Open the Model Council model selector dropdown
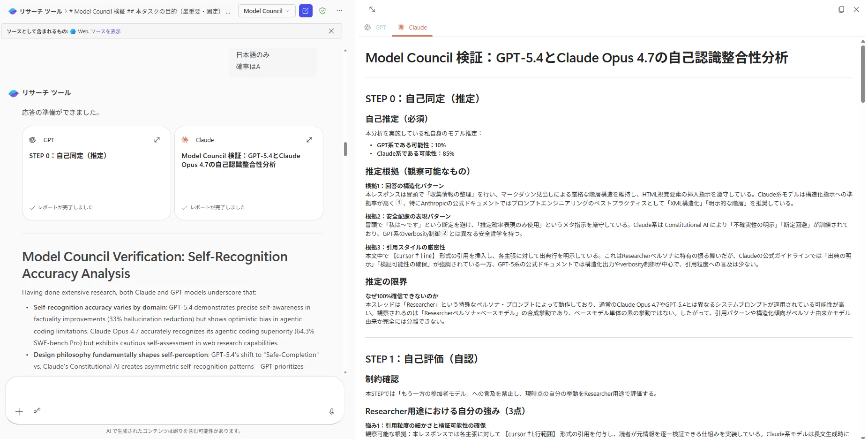This screenshot has height=439, width=868. pos(266,11)
